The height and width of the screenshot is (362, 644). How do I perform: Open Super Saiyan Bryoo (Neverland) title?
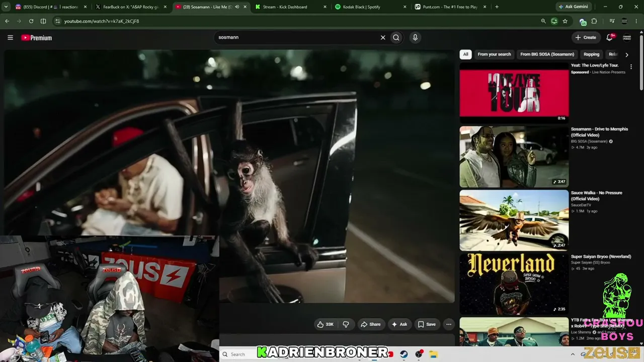click(601, 256)
